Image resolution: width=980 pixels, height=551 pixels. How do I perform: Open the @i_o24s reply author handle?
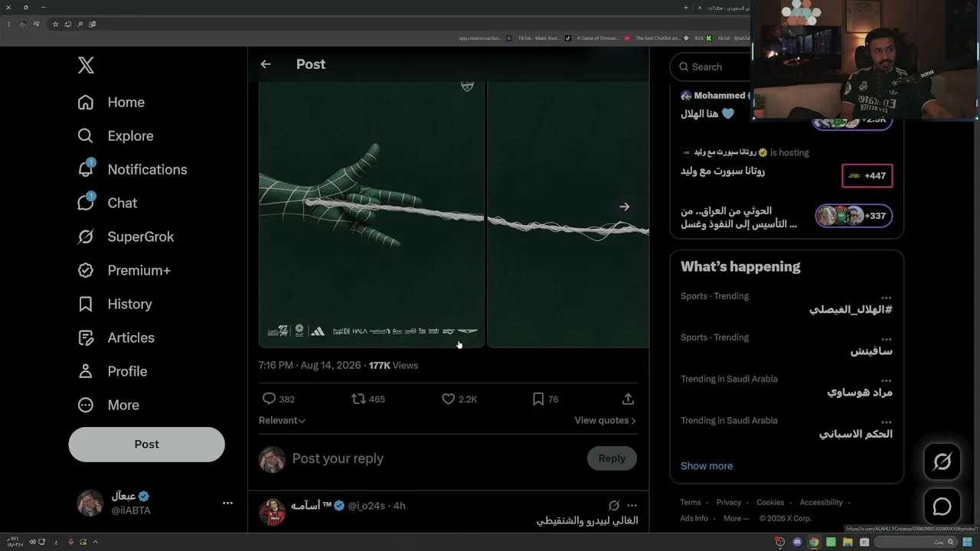pyautogui.click(x=367, y=506)
